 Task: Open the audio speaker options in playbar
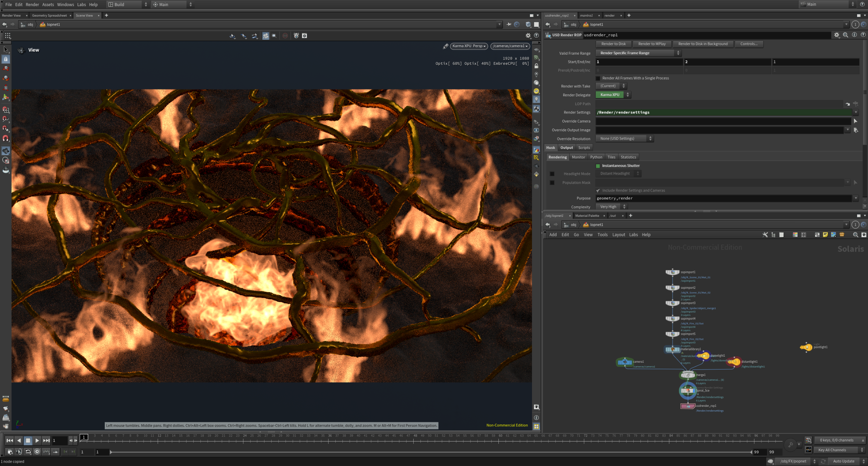pyautogui.click(x=19, y=452)
